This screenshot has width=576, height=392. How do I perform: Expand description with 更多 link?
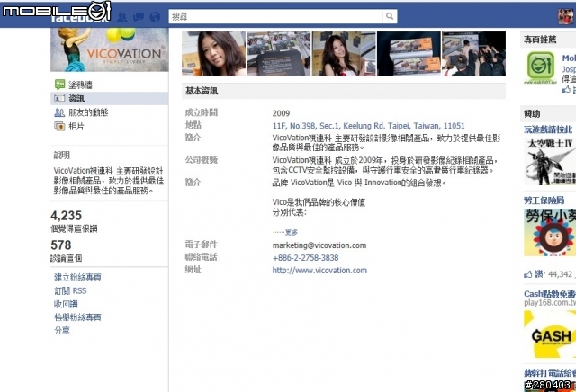coord(292,232)
